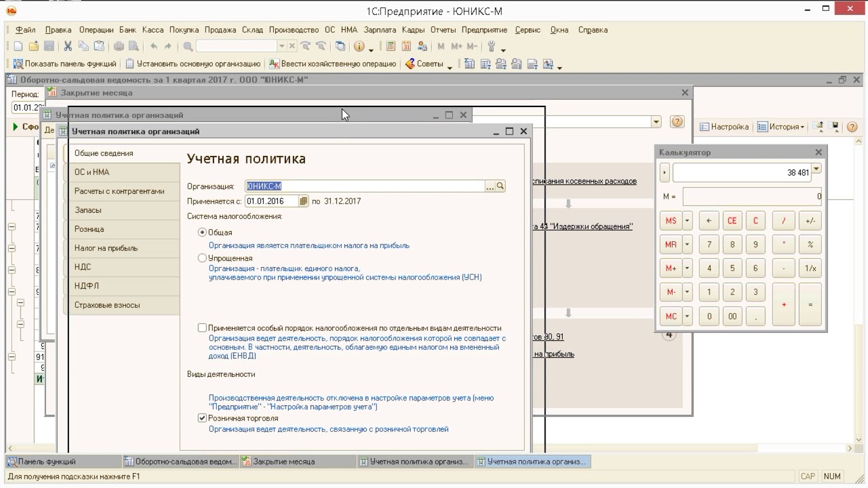Open the Сервис menu
Image resolution: width=868 pixels, height=488 pixels.
click(528, 30)
